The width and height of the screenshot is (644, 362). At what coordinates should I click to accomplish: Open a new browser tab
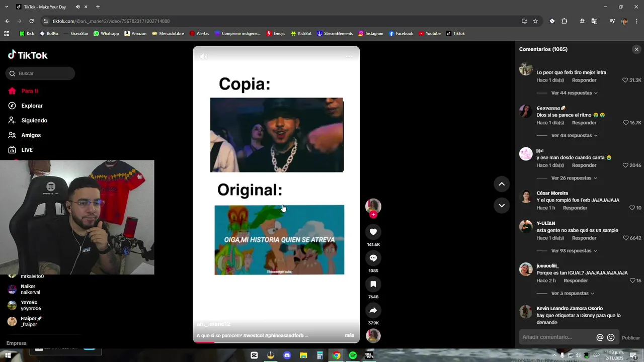[98, 7]
